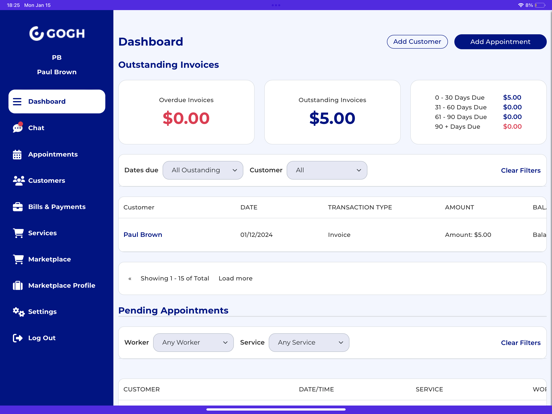Click the Bills & Payments briefcase icon

[18, 207]
